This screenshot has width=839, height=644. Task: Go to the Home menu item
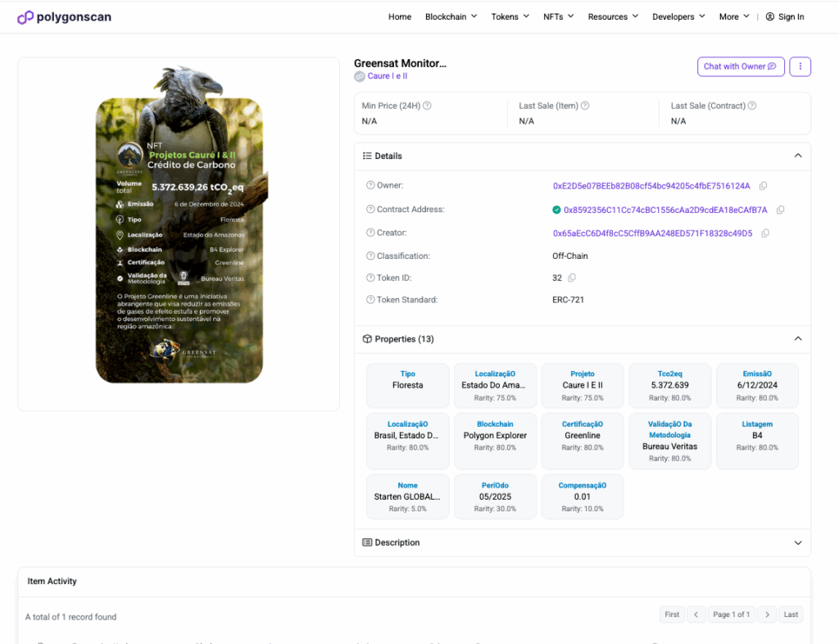[x=400, y=16]
